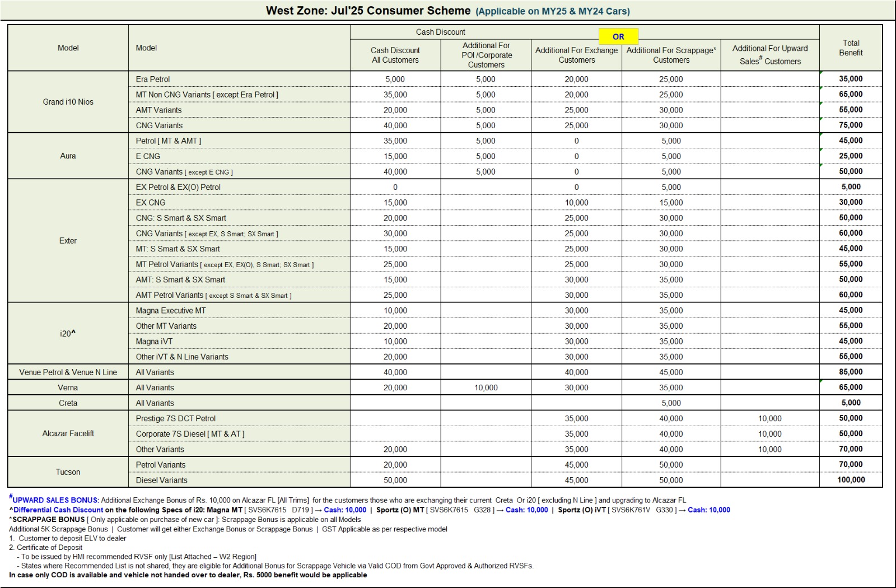Click 'Additional For Scrappage* Customers' header
The height and width of the screenshot is (588, 896).
click(671, 55)
